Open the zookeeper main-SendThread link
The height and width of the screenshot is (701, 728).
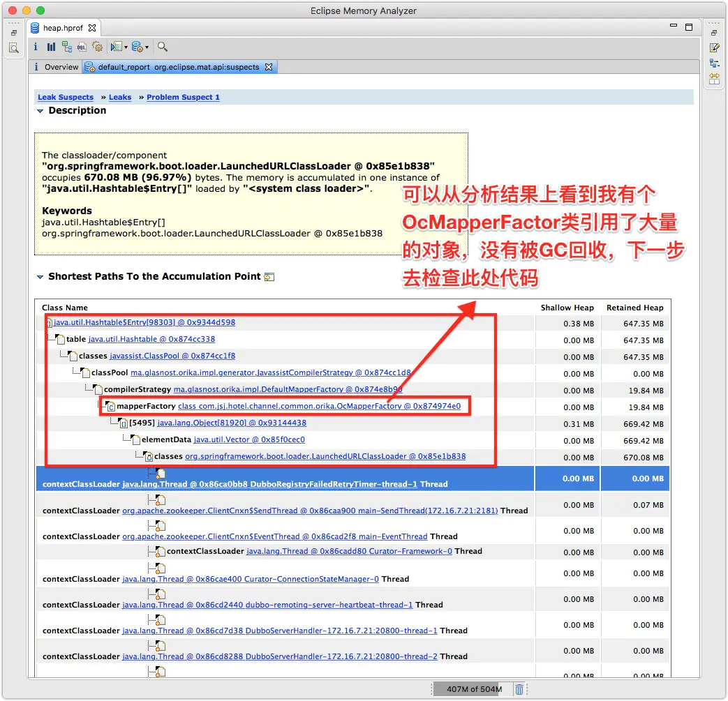pyautogui.click(x=310, y=511)
